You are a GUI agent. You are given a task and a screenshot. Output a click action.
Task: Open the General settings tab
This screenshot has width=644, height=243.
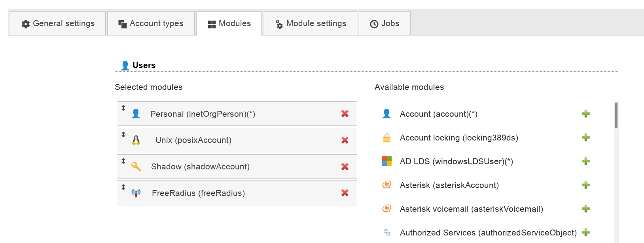click(x=58, y=24)
